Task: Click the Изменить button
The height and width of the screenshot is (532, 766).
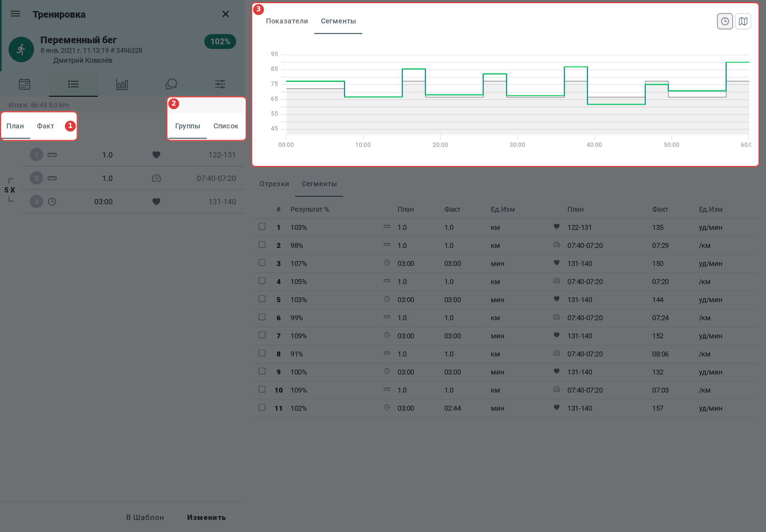Action: [206, 517]
